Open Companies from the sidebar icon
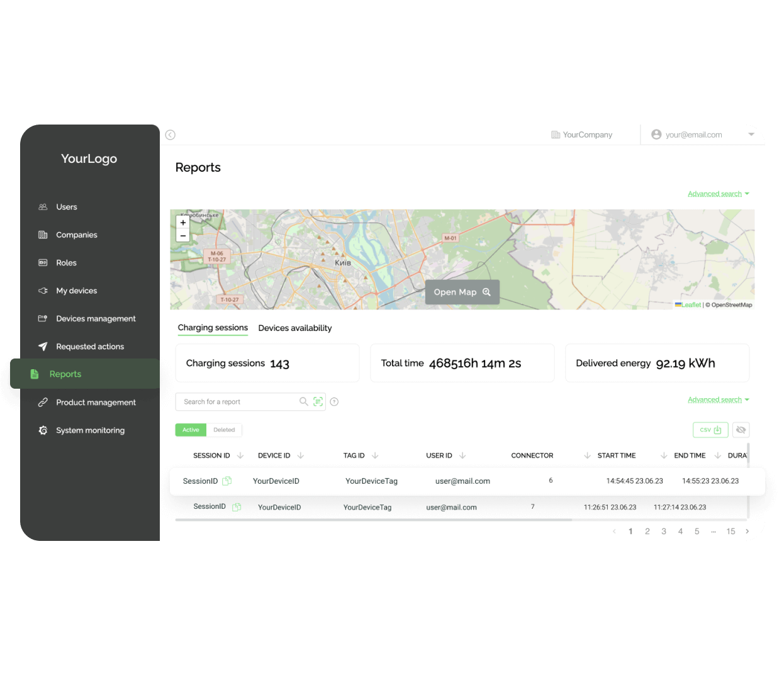The height and width of the screenshot is (673, 784). [43, 234]
